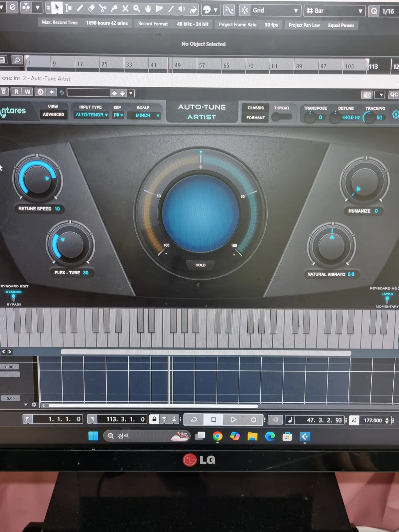Image resolution: width=399 pixels, height=532 pixels.
Task: Load the next preset down arrow
Action: pyautogui.click(x=122, y=93)
